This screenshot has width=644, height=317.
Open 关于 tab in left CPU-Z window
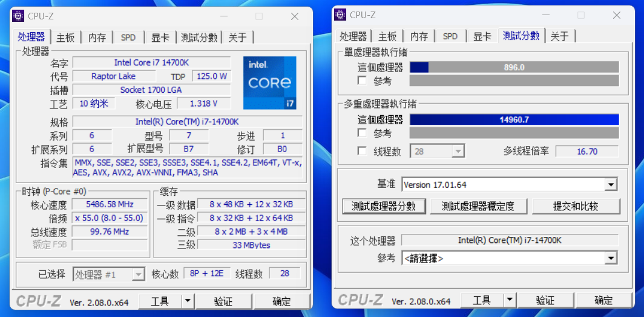click(238, 38)
